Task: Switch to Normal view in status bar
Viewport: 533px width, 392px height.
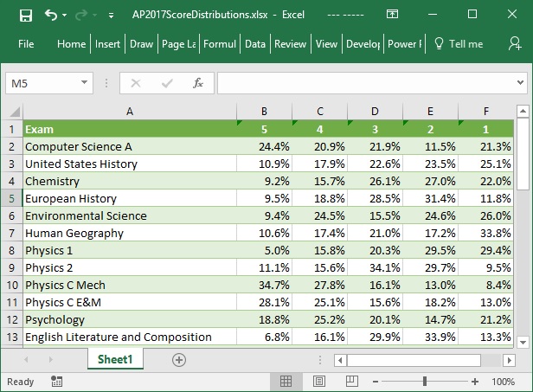Action: click(x=286, y=382)
